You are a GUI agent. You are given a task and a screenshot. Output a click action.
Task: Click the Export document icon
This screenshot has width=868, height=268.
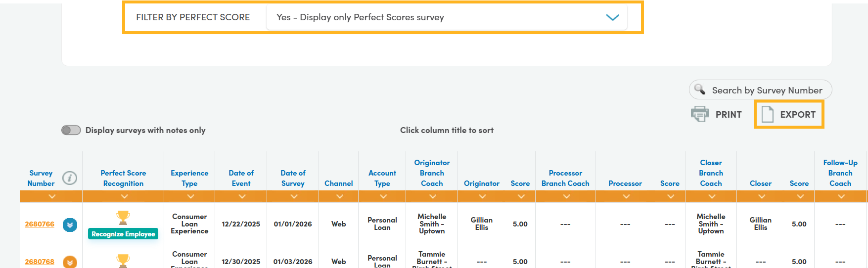point(767,114)
